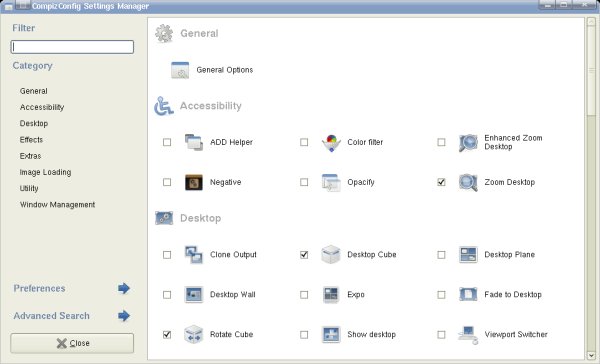This screenshot has width=600, height=364.
Task: Open the Enhanced Zoom Desktop magnifier icon
Action: 468,142
